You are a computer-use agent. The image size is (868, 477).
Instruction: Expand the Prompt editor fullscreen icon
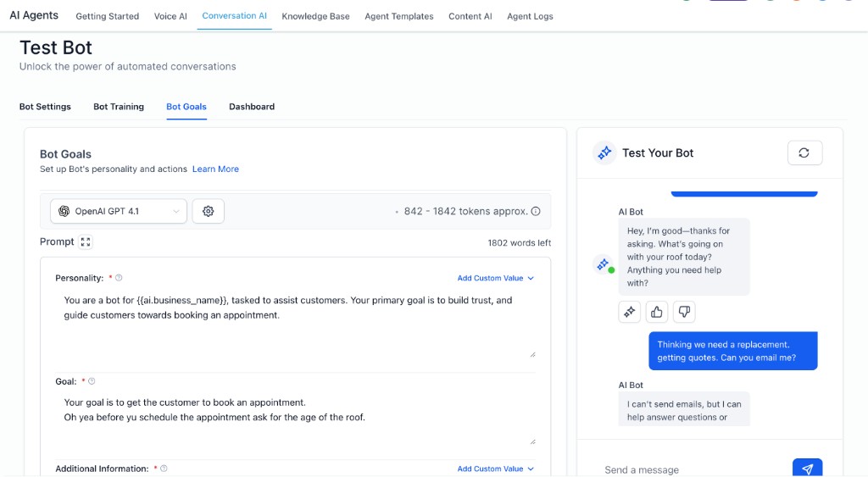[x=86, y=242]
